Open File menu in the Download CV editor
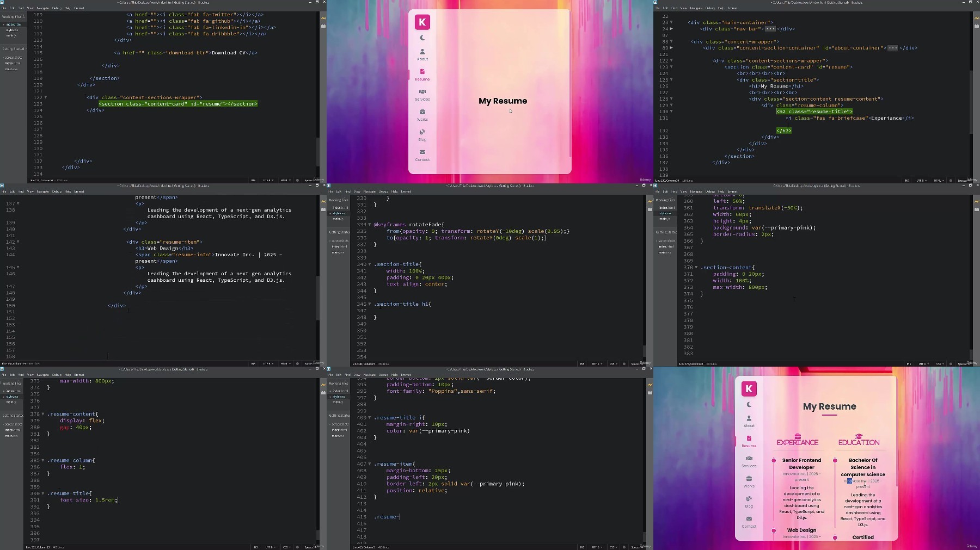 (4, 8)
